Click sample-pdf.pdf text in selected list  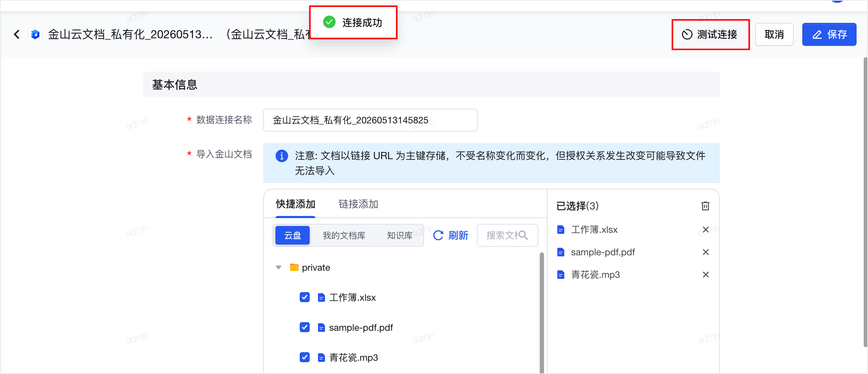click(603, 252)
